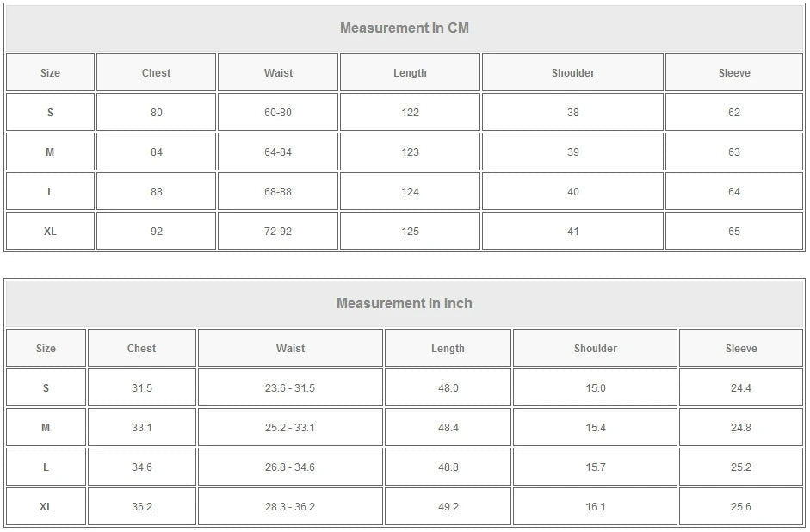810x532 pixels.
Task: Click the chest value 36.2 in Inch table
Action: 141,507
